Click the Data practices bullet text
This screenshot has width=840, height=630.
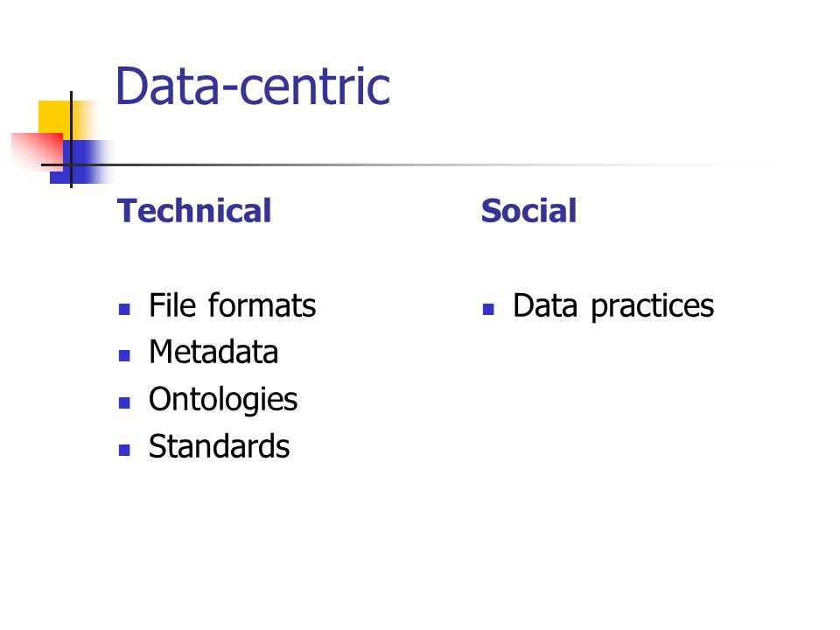[x=613, y=306]
